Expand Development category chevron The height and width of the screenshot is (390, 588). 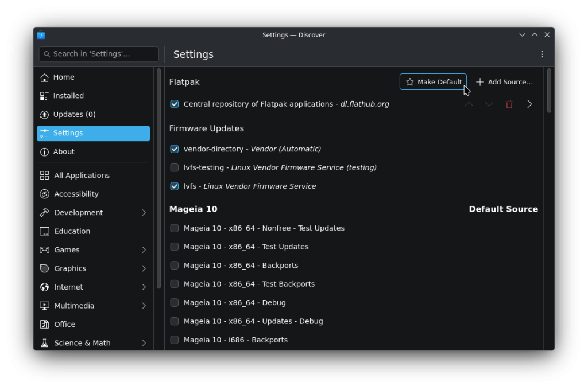click(144, 213)
